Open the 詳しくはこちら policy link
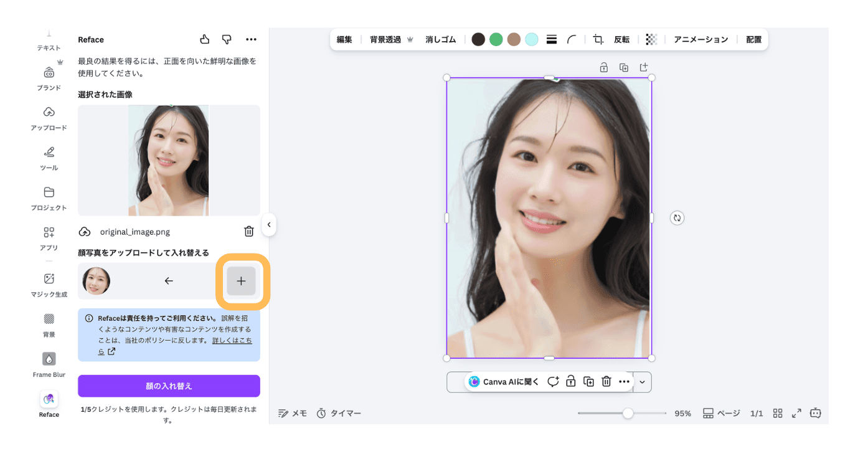The height and width of the screenshot is (451, 868). click(x=232, y=341)
